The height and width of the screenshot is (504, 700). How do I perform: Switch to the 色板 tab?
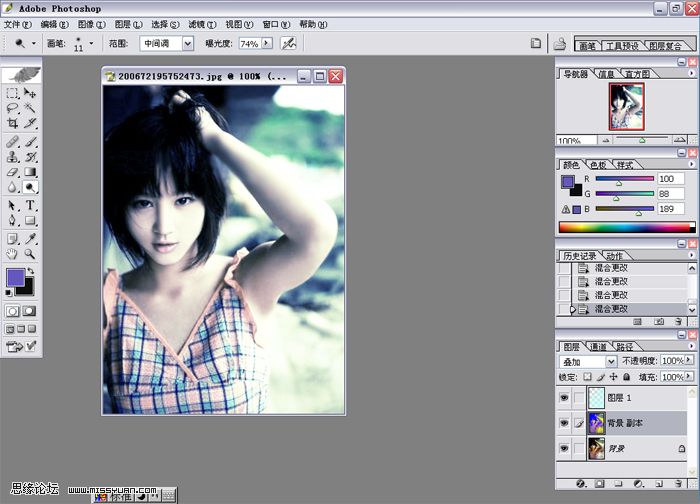pyautogui.click(x=598, y=165)
